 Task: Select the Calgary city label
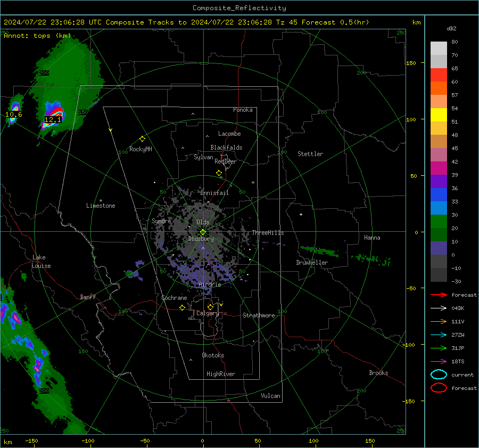pos(208,313)
